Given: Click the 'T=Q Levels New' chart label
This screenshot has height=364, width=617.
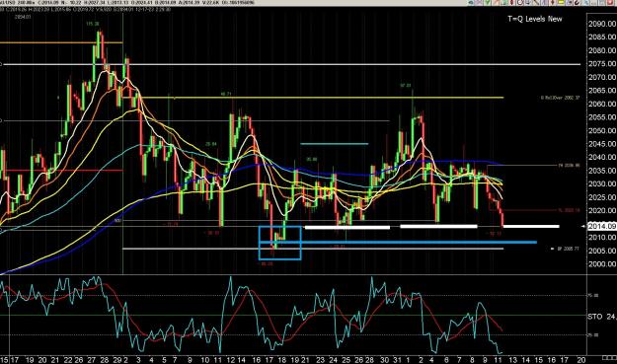Looking at the screenshot, I should coord(535,19).
